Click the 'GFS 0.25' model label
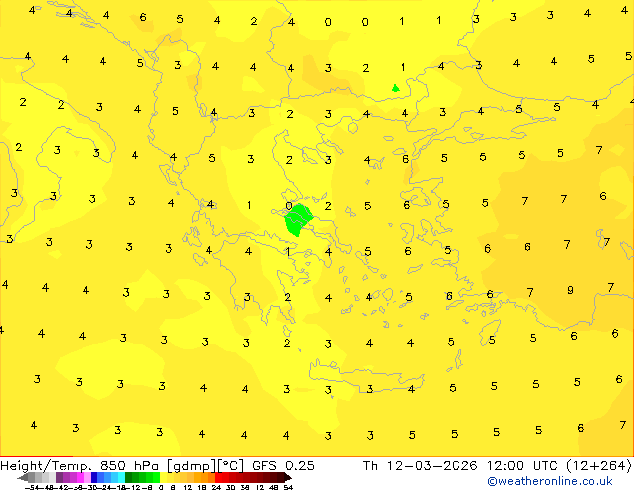 pyautogui.click(x=283, y=465)
